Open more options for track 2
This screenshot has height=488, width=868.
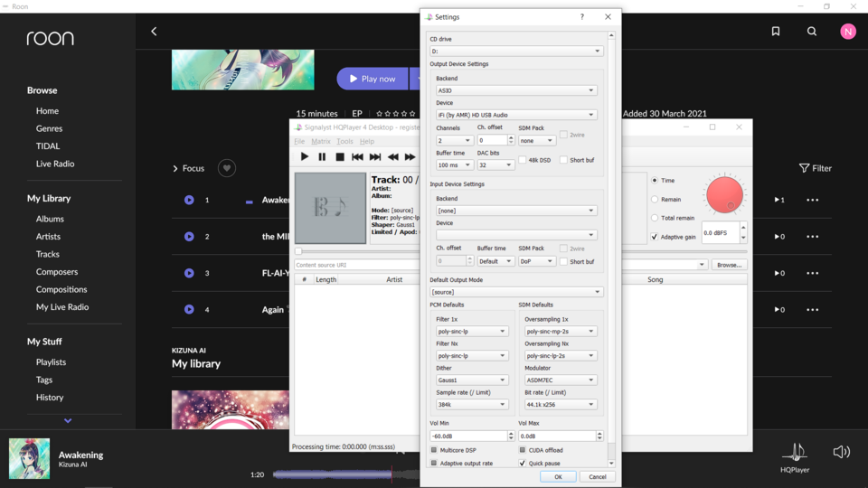(812, 236)
